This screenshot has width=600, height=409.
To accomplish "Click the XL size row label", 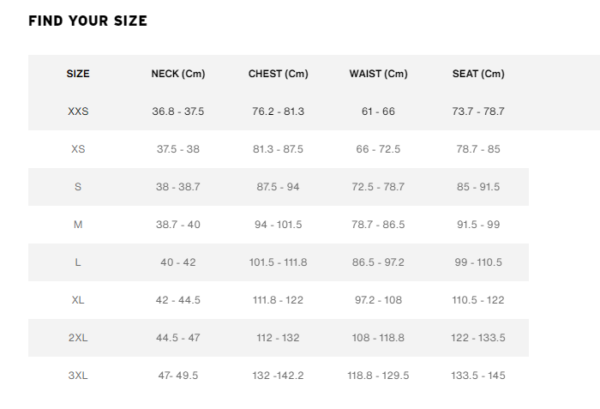I will coord(78,300).
